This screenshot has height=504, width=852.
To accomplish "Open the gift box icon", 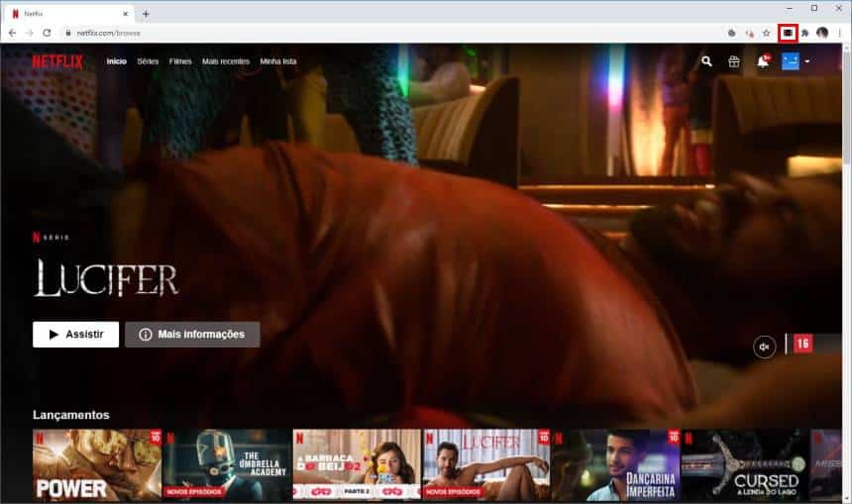I will point(734,61).
